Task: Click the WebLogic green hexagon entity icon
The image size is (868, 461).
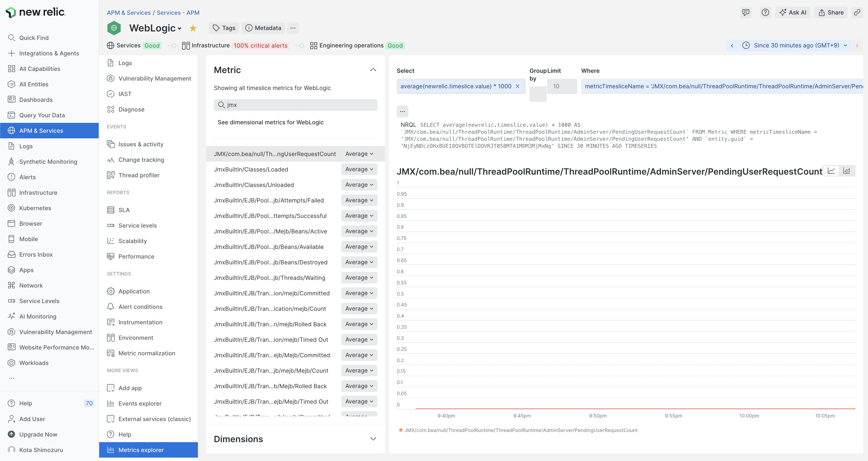Action: (114, 28)
